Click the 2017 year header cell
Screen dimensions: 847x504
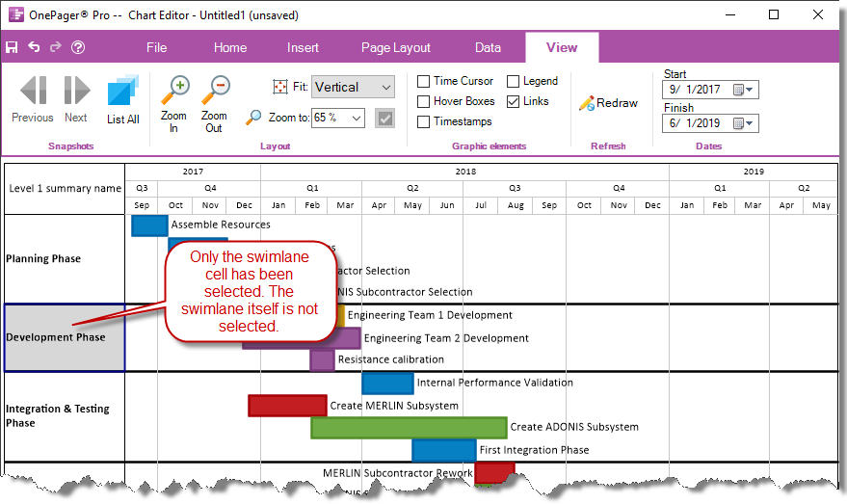pyautogui.click(x=193, y=172)
